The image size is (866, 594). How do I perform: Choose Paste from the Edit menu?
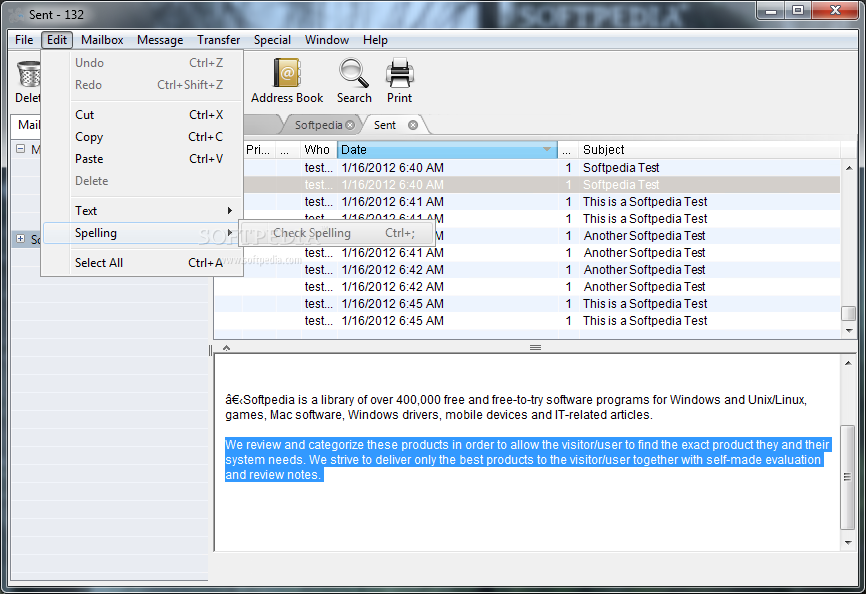coord(142,159)
